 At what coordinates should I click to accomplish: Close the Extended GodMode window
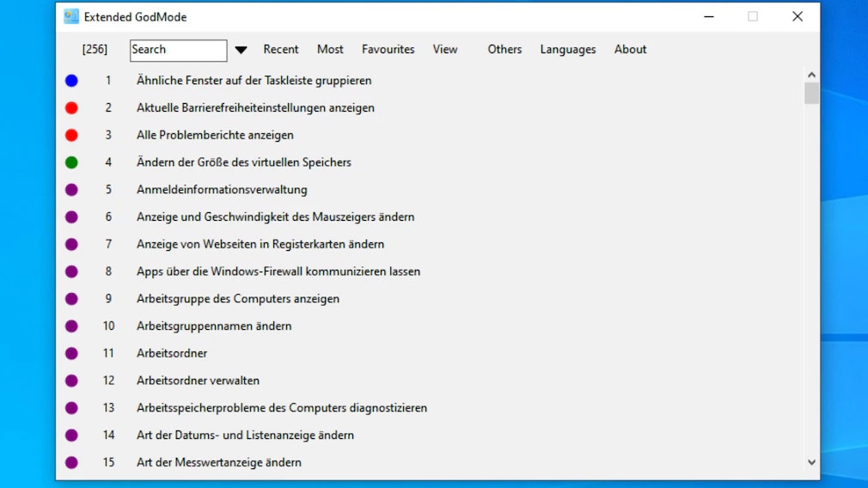pyautogui.click(x=798, y=16)
